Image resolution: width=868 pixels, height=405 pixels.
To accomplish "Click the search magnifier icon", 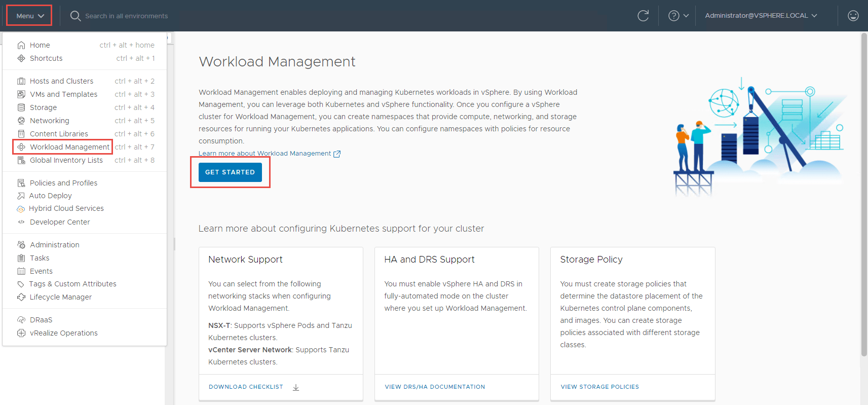I will click(x=76, y=16).
